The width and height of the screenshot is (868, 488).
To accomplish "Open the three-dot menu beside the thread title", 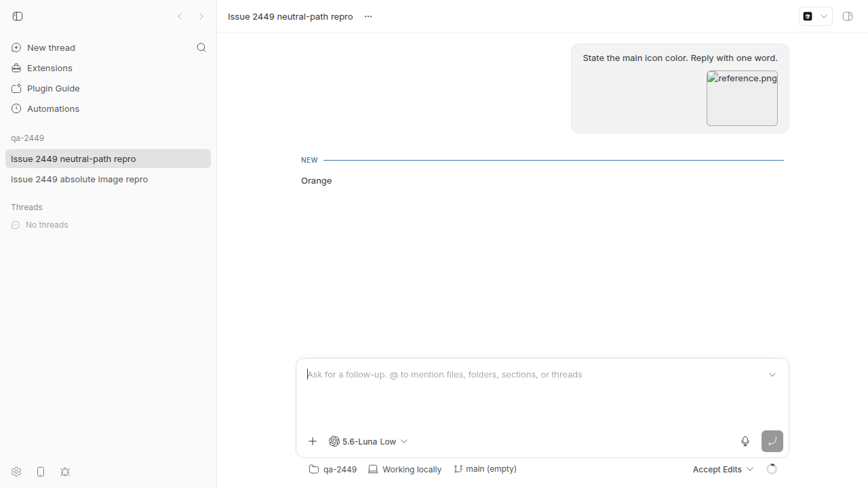I will 368,16.
